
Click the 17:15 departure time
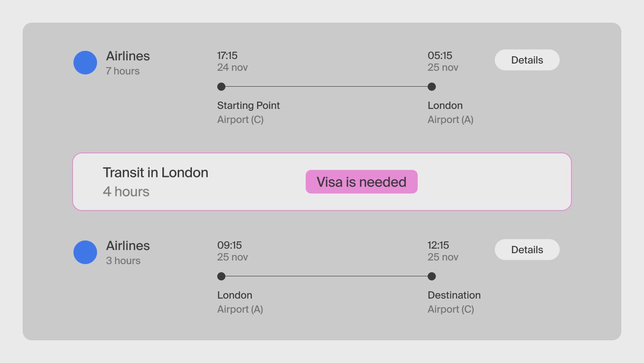227,56
